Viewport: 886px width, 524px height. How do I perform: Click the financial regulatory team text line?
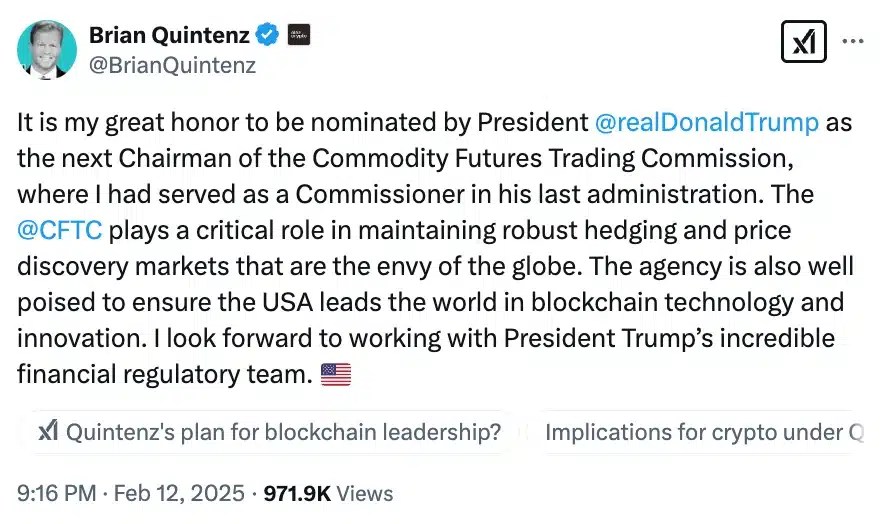click(x=164, y=375)
